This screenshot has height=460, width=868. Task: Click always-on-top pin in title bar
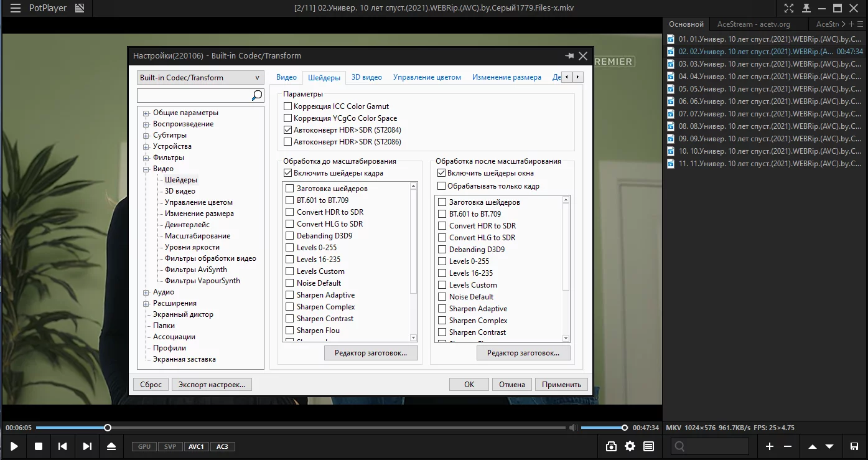pos(806,8)
